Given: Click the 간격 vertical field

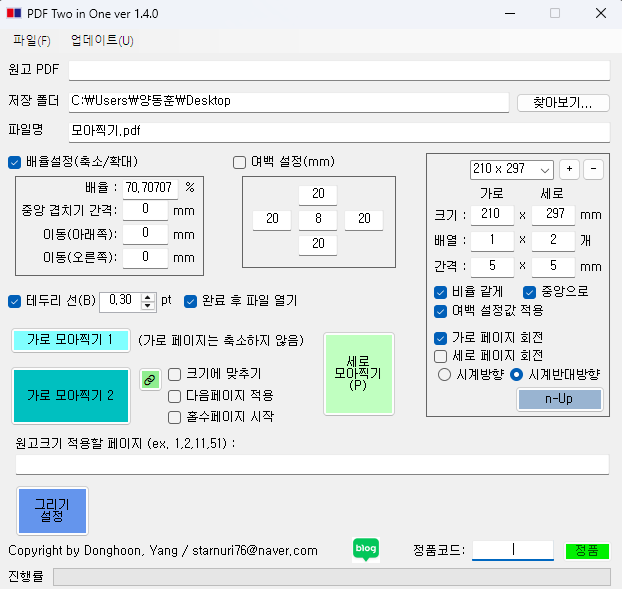Looking at the screenshot, I should point(553,267).
